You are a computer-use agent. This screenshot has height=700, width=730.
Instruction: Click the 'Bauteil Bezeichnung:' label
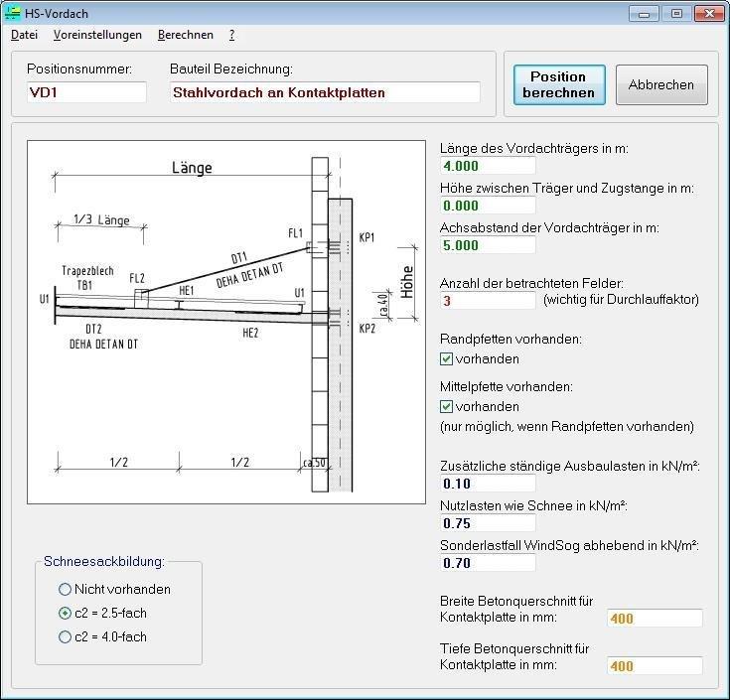coord(231,69)
